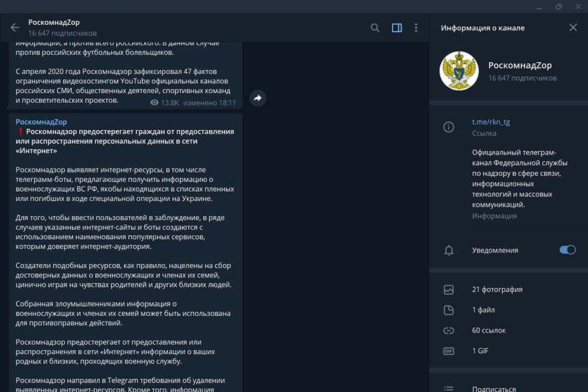Click the notifications bell icon
The width and height of the screenshot is (588, 392).
(x=449, y=250)
